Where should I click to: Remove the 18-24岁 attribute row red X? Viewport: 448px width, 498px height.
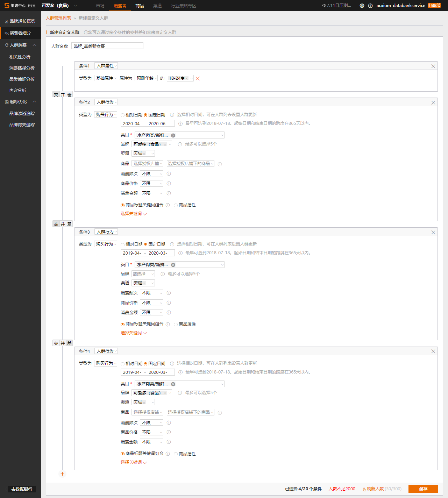[198, 78]
